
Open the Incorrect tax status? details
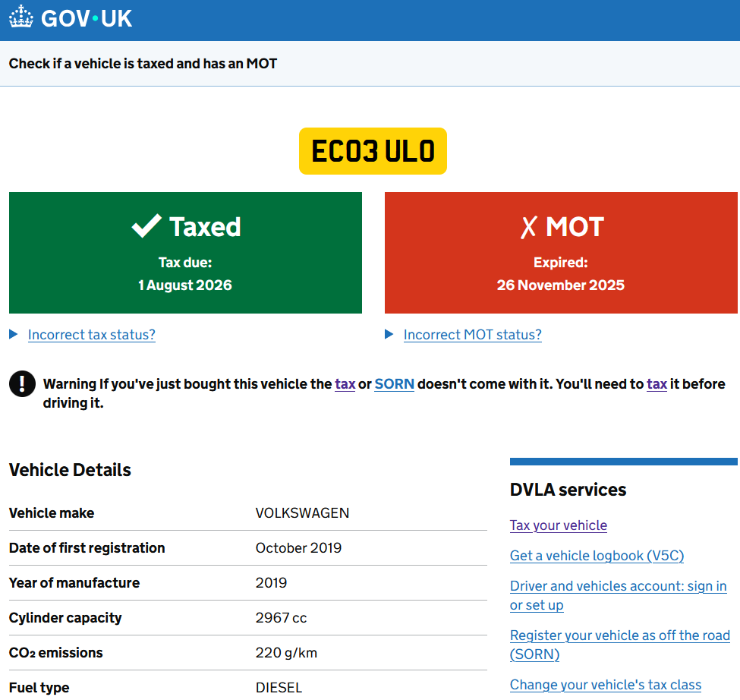pos(92,335)
